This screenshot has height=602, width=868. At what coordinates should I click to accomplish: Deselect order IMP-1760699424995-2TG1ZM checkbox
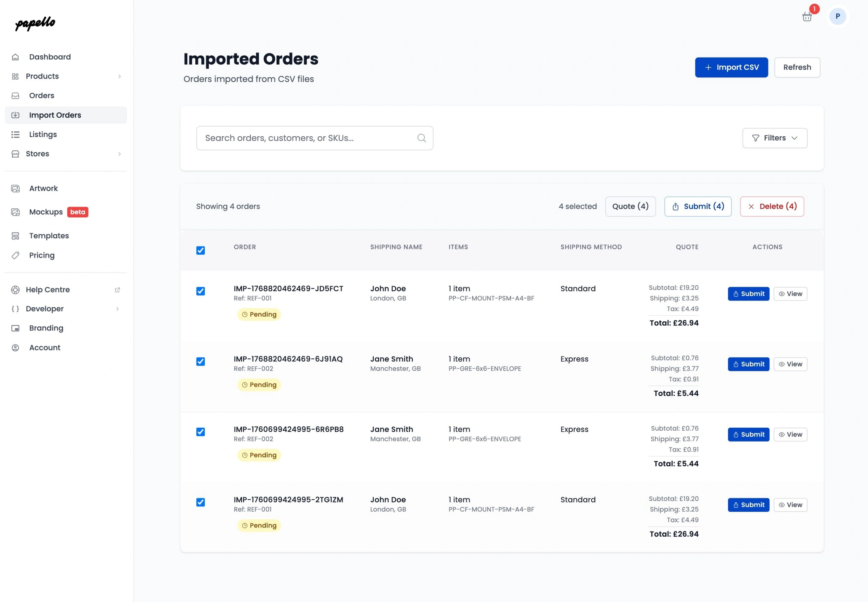(200, 502)
